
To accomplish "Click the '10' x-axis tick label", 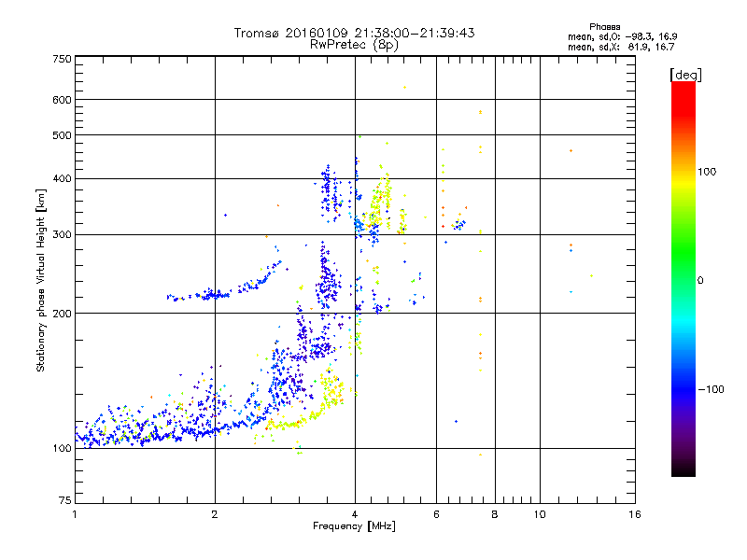I will point(540,514).
